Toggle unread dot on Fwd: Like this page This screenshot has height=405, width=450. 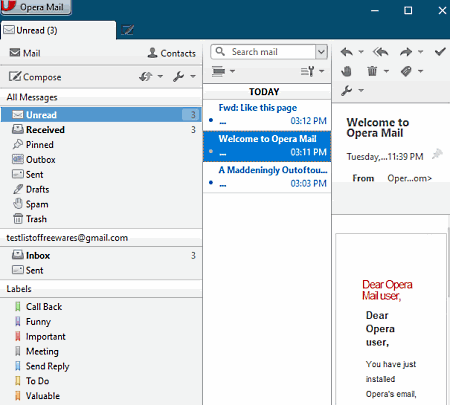tap(211, 120)
